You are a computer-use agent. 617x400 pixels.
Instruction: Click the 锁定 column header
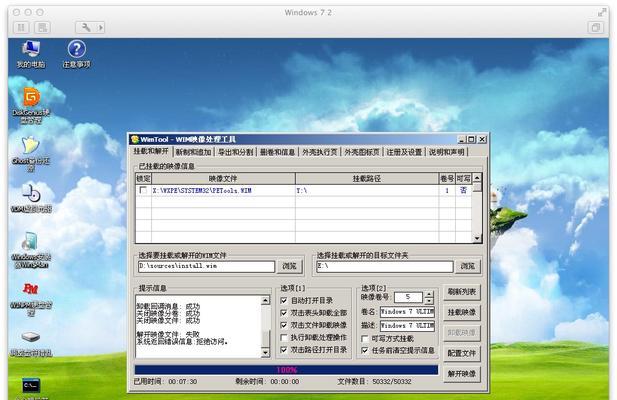coord(143,179)
